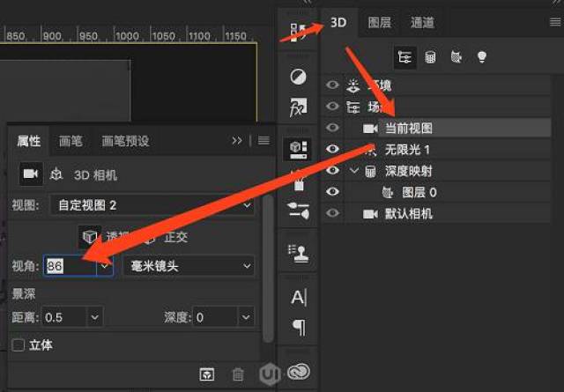Click the 属性 panel vertical scrollbar
The height and width of the screenshot is (392, 564).
[x=268, y=270]
